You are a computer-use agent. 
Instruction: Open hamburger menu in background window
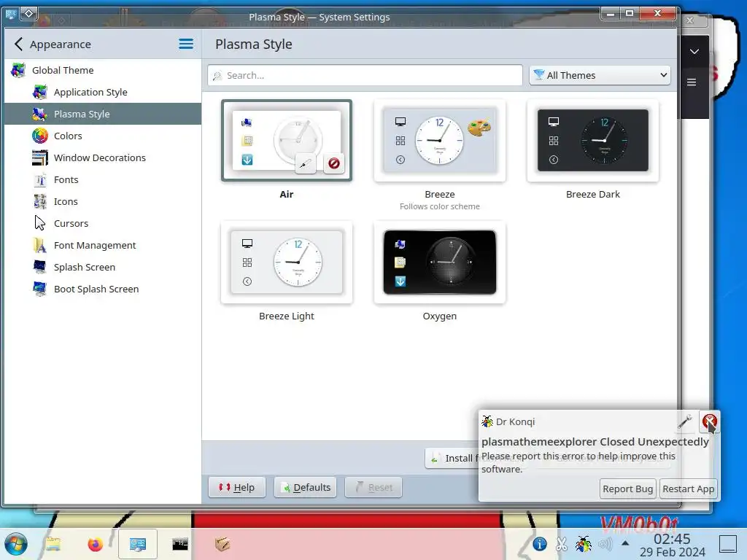(692, 82)
